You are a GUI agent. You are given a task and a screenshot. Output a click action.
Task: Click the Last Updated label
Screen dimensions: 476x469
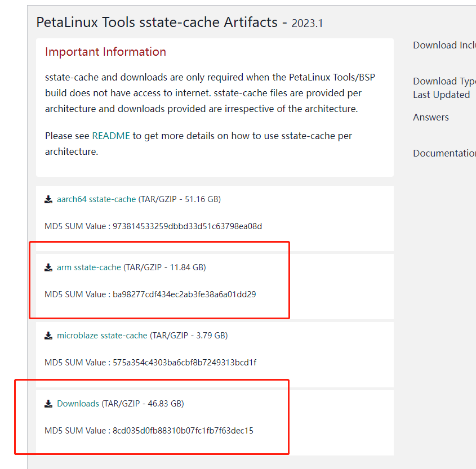coord(442,95)
